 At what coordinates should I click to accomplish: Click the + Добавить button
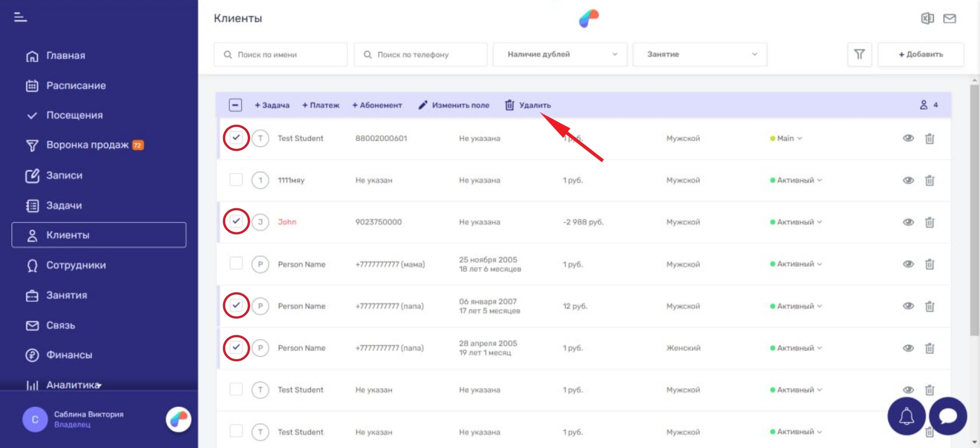pos(920,54)
